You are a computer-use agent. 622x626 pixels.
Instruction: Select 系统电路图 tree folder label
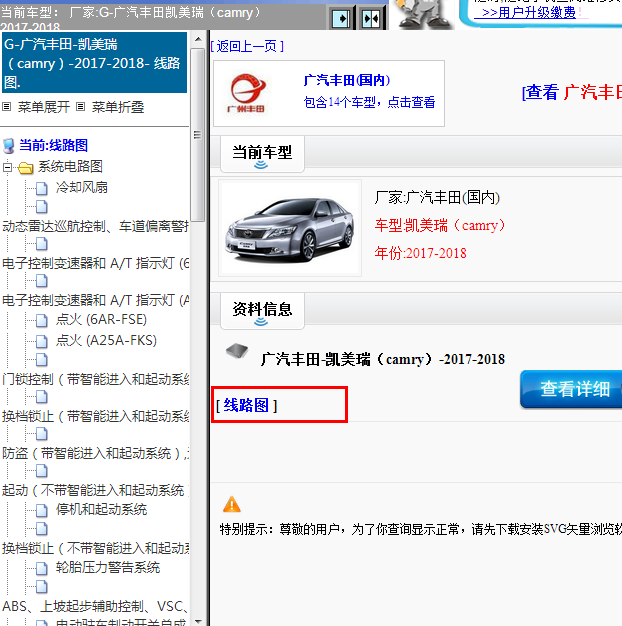click(70, 166)
